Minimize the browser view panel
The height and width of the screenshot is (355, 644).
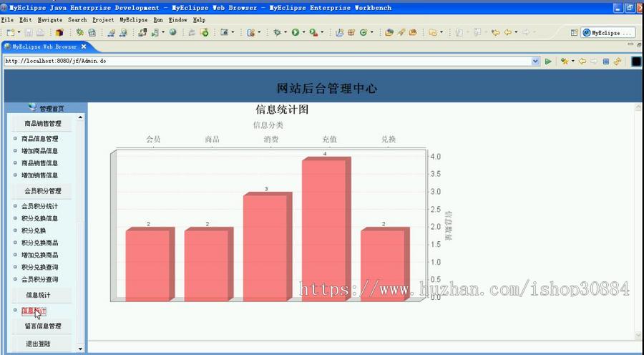point(630,44)
